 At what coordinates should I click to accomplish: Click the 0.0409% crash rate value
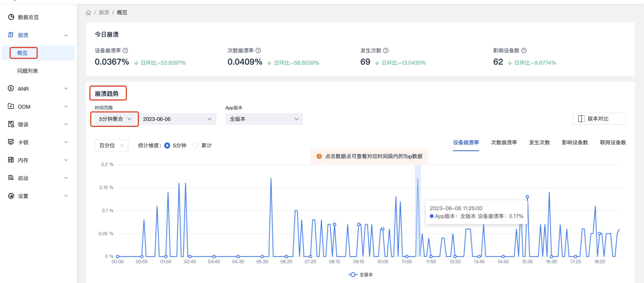tap(245, 62)
